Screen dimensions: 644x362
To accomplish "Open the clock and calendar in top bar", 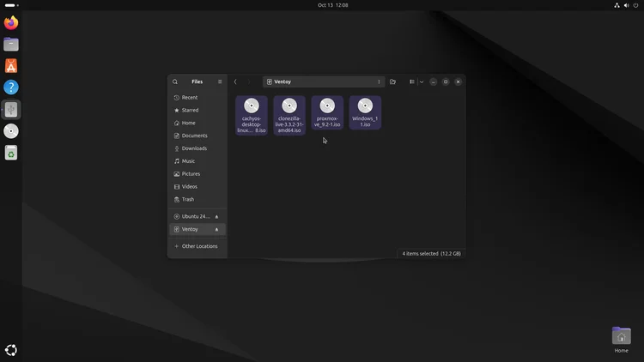I will [332, 5].
